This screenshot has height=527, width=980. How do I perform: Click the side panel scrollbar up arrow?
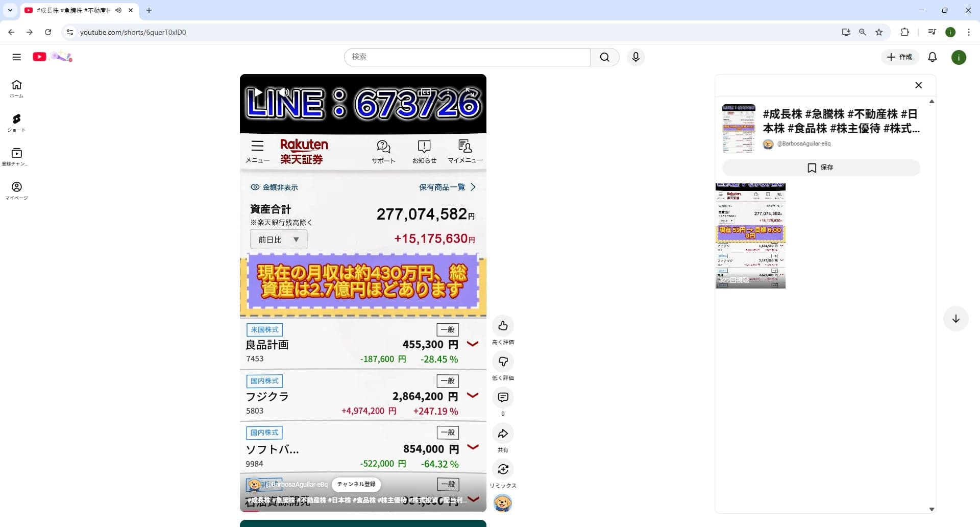point(932,102)
